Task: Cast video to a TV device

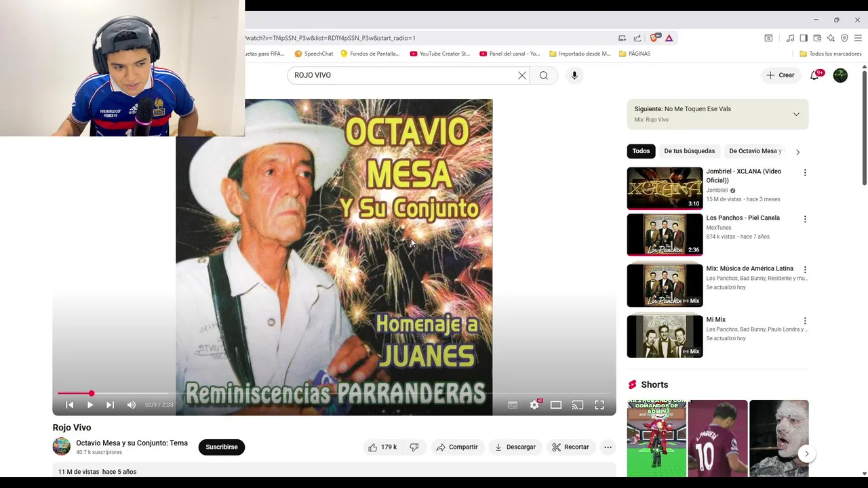Action: [x=578, y=405]
